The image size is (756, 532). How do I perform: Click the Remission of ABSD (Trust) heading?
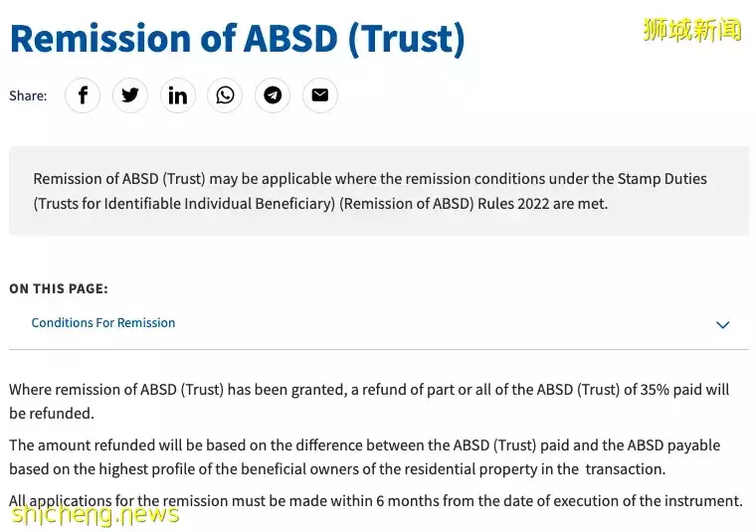pos(237,38)
